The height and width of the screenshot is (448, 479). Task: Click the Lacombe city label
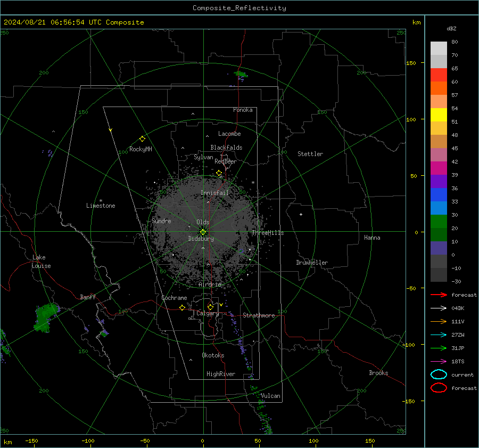point(229,134)
